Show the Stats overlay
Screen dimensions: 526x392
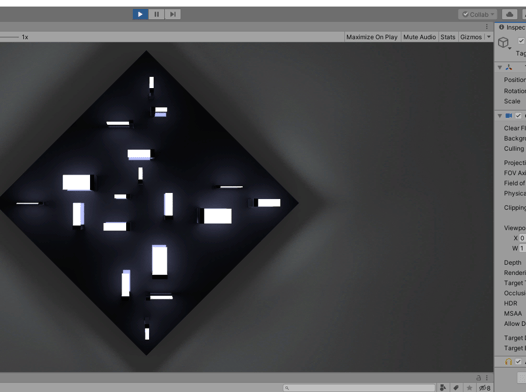pyautogui.click(x=448, y=37)
